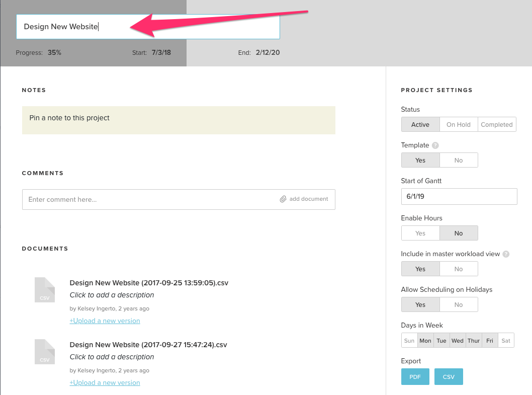Mark the project as Completed
The image size is (532, 395).
click(x=496, y=124)
